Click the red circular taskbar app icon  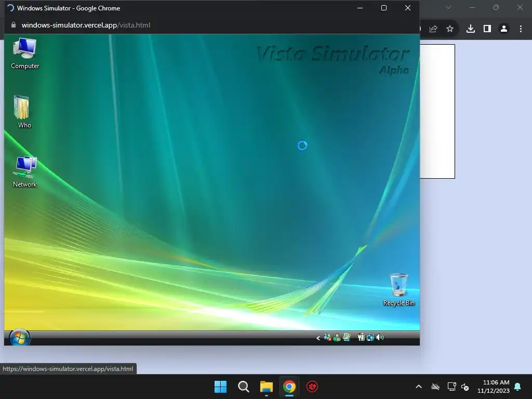point(312,387)
